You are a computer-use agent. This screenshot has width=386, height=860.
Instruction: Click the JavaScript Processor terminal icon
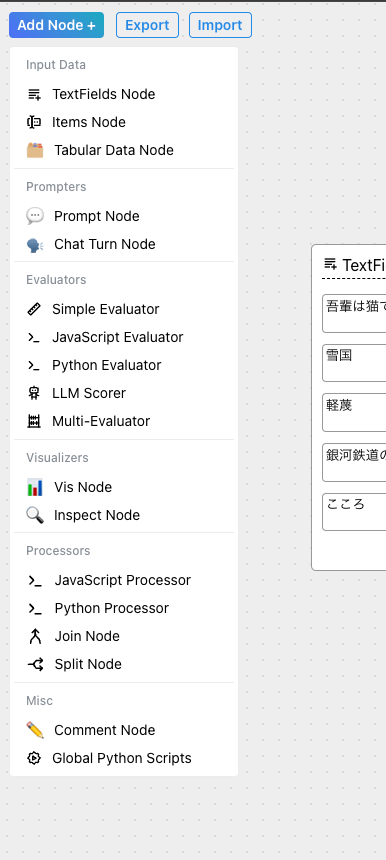click(35, 580)
